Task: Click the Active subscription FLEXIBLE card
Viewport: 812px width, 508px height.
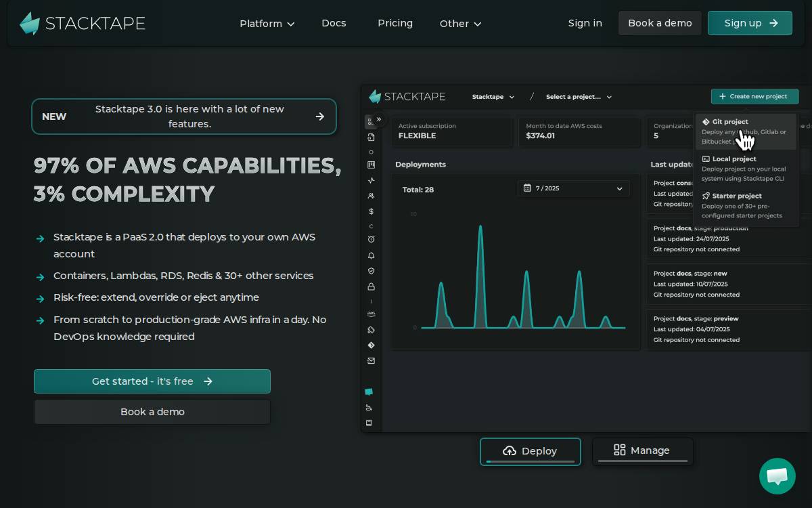Action: (x=452, y=131)
